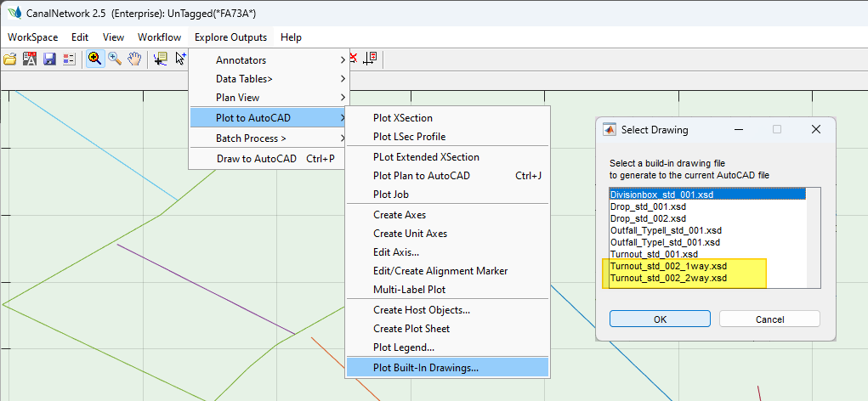
Task: Close the Select Drawing dialog
Action: [815, 129]
